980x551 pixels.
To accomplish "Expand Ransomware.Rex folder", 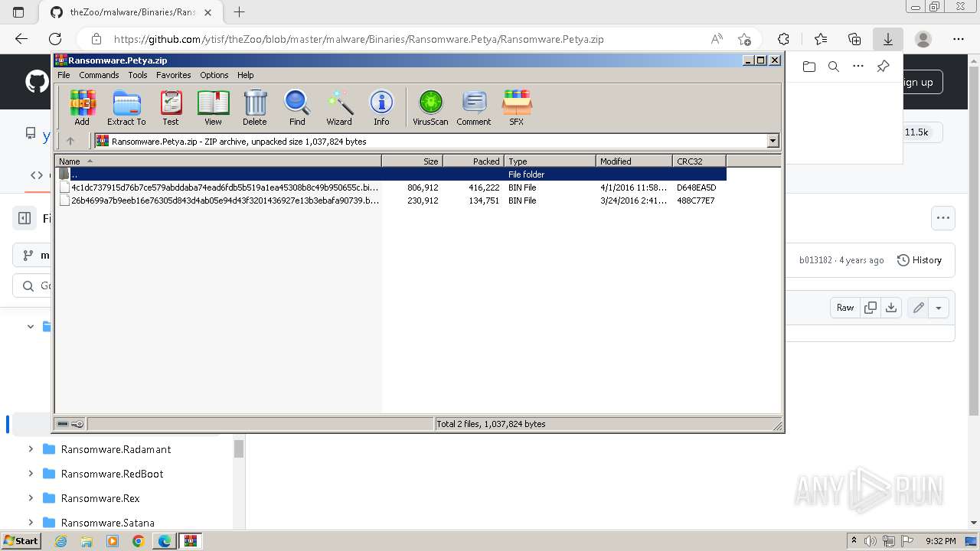I will pyautogui.click(x=31, y=498).
